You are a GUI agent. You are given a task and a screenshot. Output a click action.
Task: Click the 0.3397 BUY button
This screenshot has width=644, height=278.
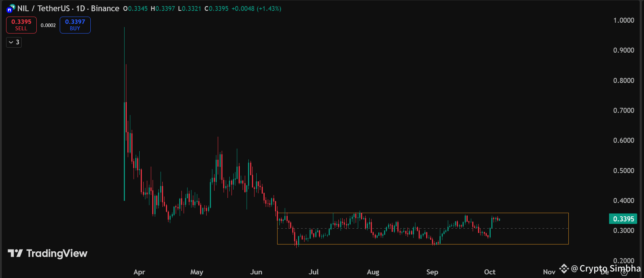[75, 25]
